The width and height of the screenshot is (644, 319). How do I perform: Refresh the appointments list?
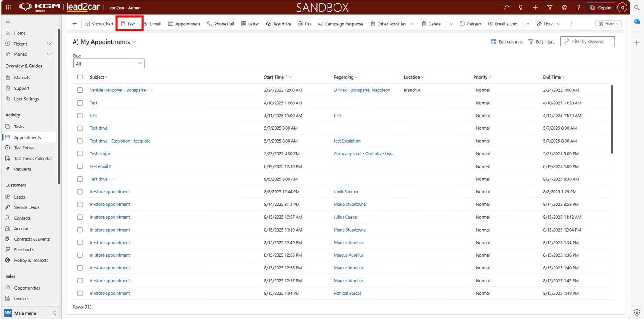(471, 24)
